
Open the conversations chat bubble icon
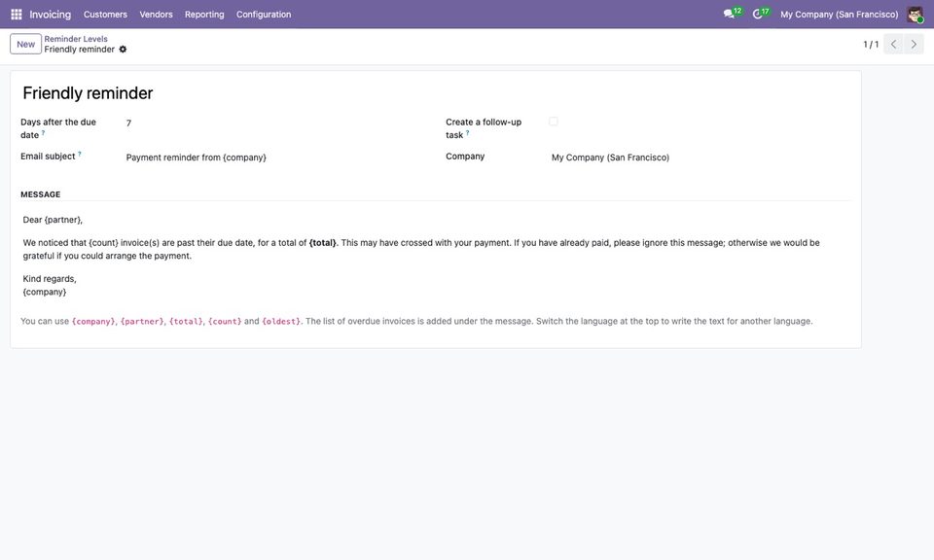[729, 14]
